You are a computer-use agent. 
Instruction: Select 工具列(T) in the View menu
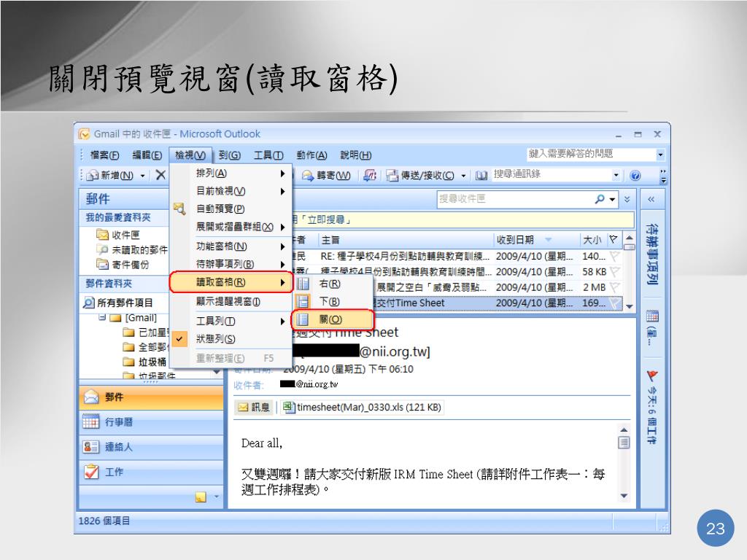coord(231,321)
